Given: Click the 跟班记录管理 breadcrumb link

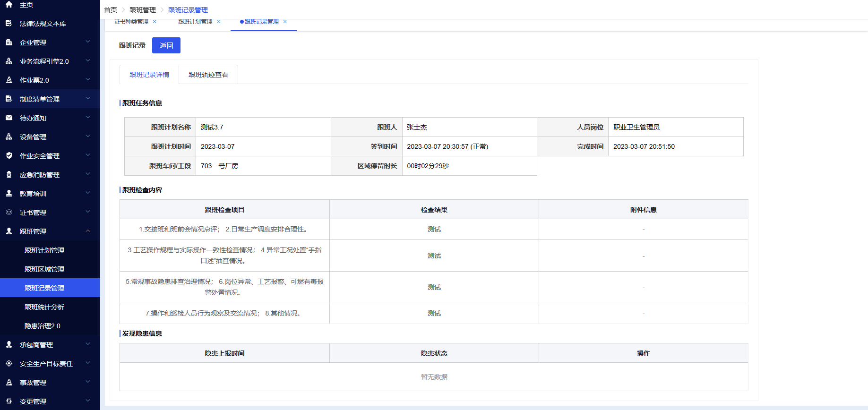Looking at the screenshot, I should tap(188, 10).
